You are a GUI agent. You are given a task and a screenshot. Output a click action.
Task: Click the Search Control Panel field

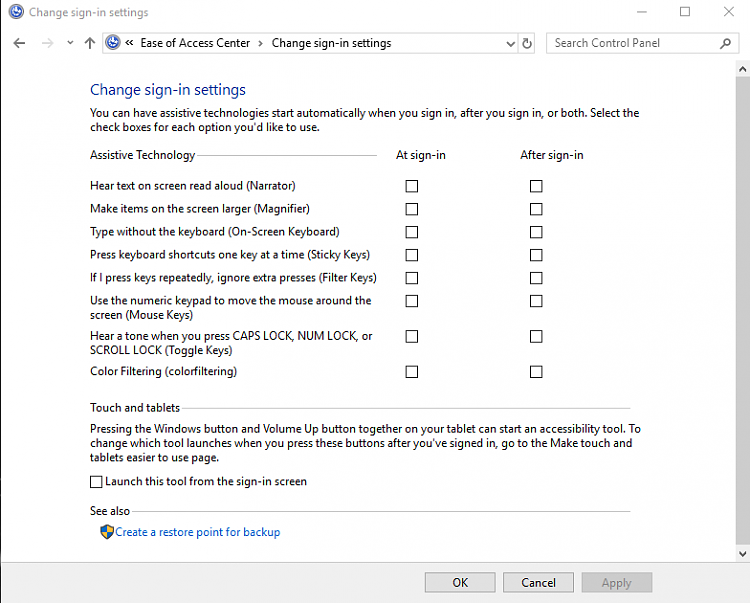point(630,43)
